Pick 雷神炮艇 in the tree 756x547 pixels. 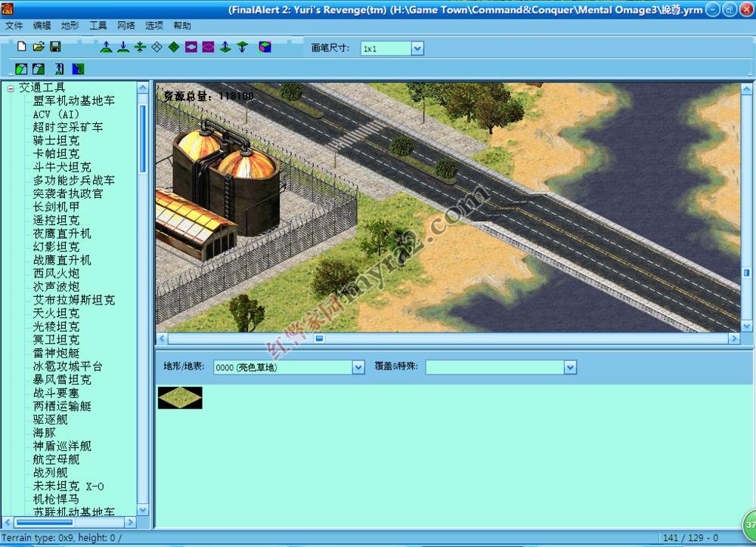click(x=56, y=354)
